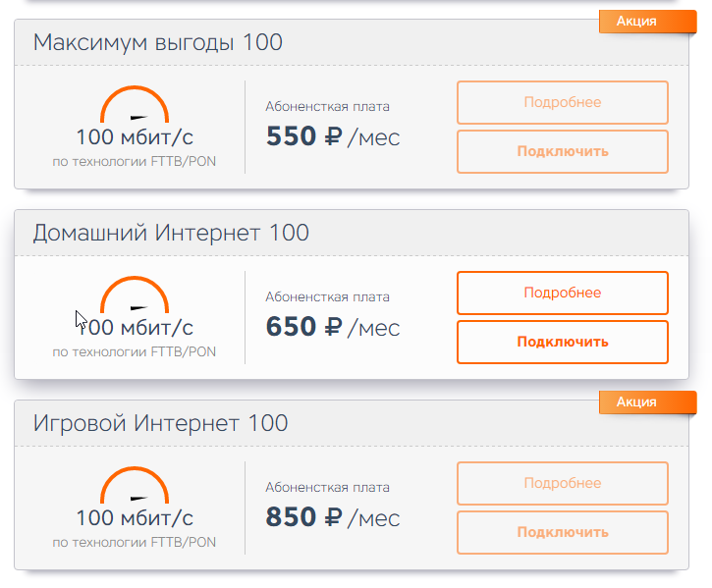This screenshot has height=588, width=712.
Task: Click Подключить for the 850 ₽ tariff
Action: click(x=563, y=532)
